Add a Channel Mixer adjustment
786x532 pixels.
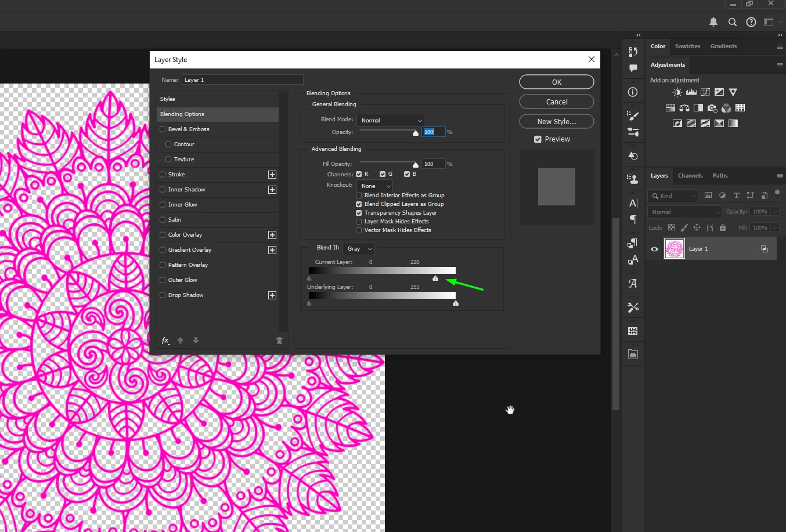[726, 108]
